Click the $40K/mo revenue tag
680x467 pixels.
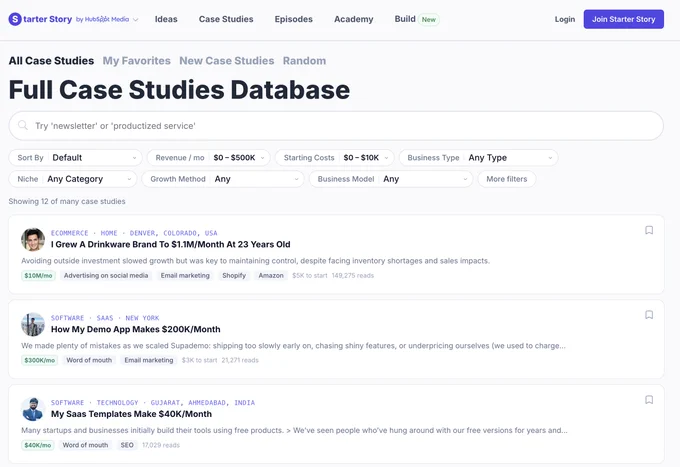click(x=38, y=445)
